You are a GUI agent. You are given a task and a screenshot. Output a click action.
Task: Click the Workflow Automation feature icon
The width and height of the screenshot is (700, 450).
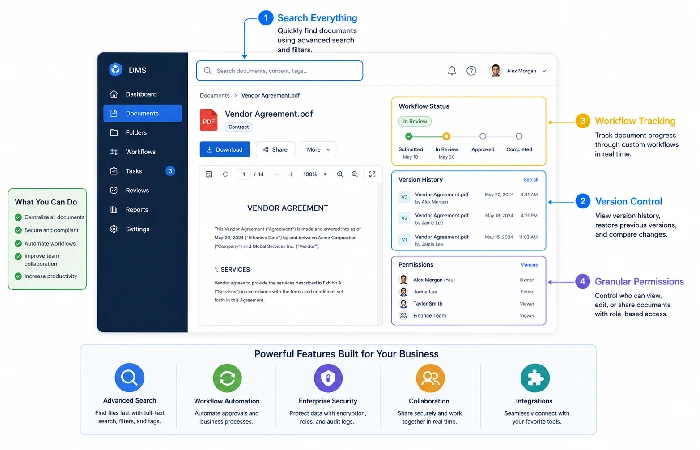(227, 378)
